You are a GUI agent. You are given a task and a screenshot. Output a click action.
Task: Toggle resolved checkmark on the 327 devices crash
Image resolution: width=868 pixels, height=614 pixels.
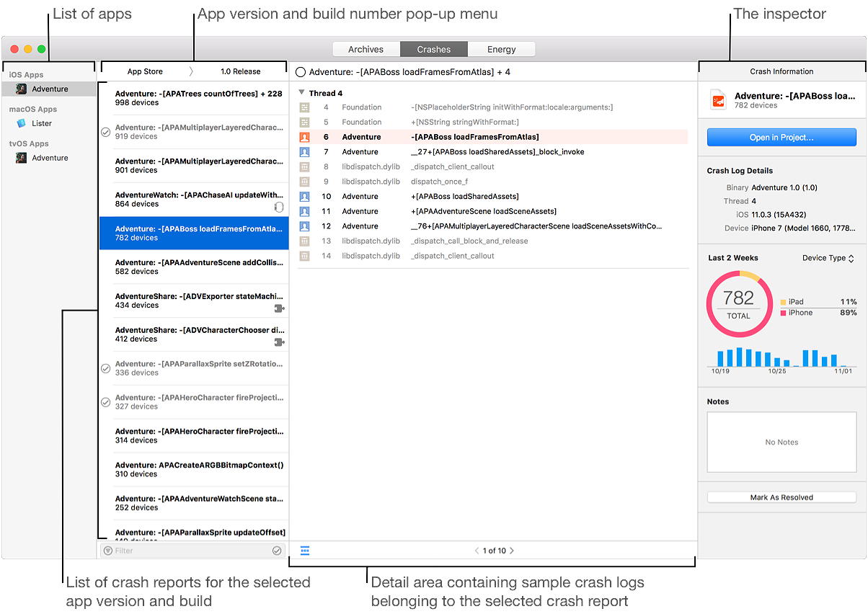[106, 402]
